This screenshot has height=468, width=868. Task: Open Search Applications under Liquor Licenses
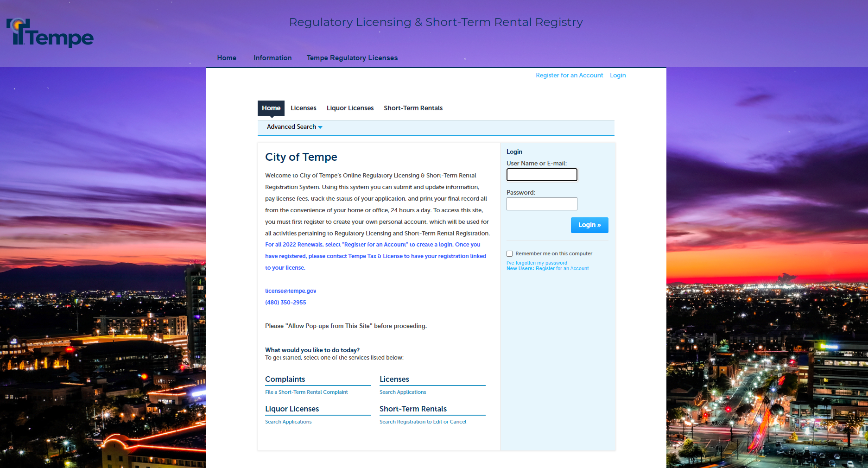[288, 422]
